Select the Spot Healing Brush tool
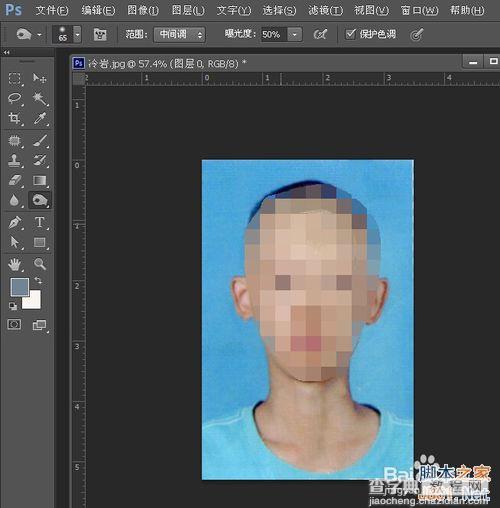Image resolution: width=500 pixels, height=508 pixels. coord(14,141)
